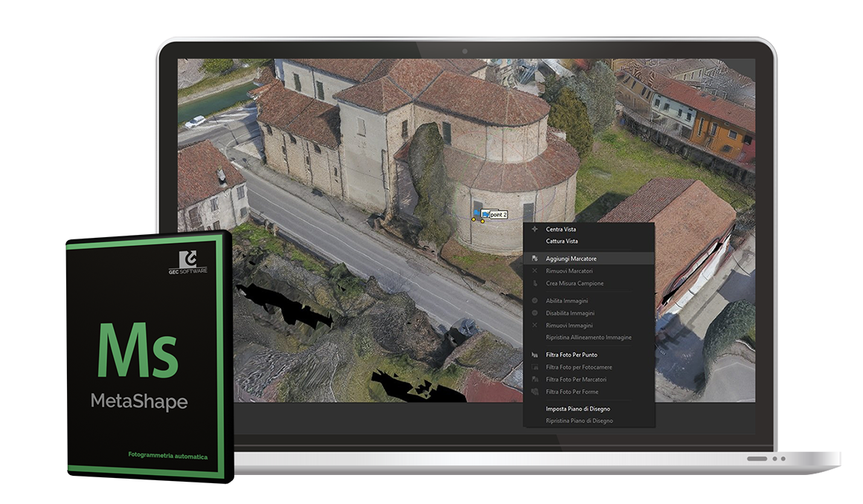Click the Aggiungi Marcatore flag icon

point(534,258)
